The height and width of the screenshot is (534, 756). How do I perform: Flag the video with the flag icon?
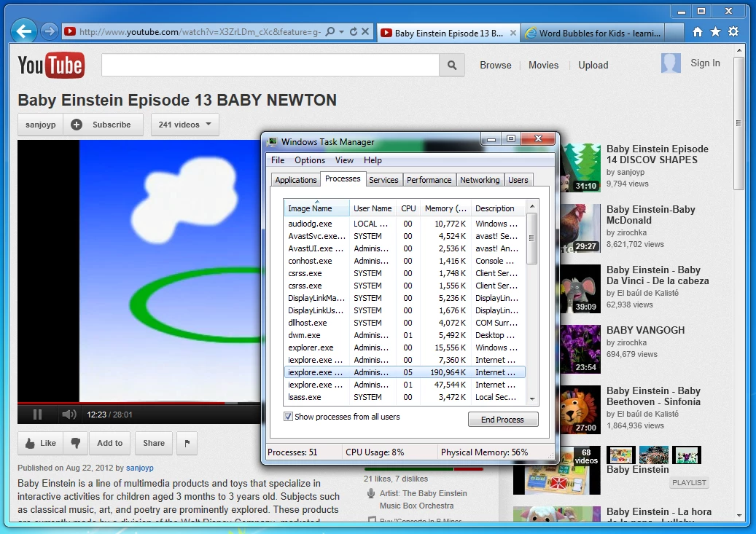(187, 443)
